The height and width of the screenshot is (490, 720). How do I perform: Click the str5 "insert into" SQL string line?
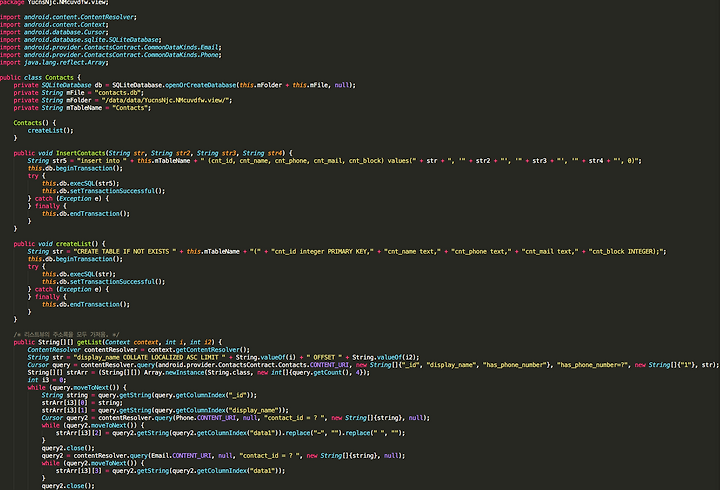[335, 161]
